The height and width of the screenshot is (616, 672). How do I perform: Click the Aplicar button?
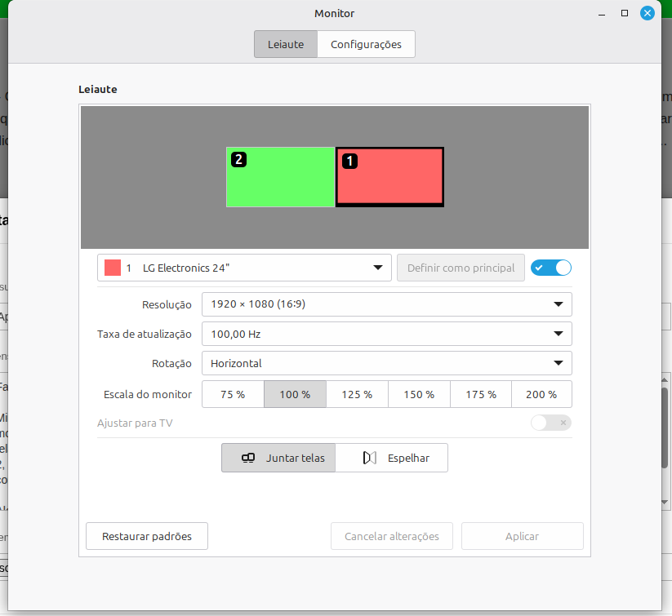[522, 536]
